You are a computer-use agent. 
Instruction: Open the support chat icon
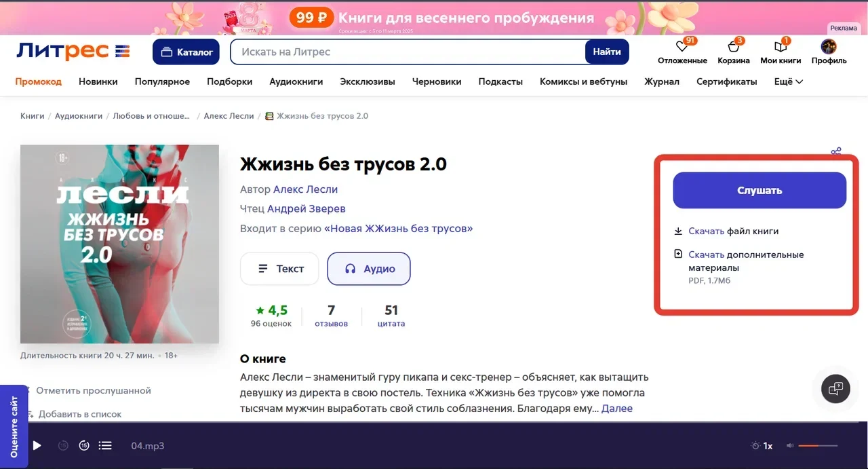(835, 389)
